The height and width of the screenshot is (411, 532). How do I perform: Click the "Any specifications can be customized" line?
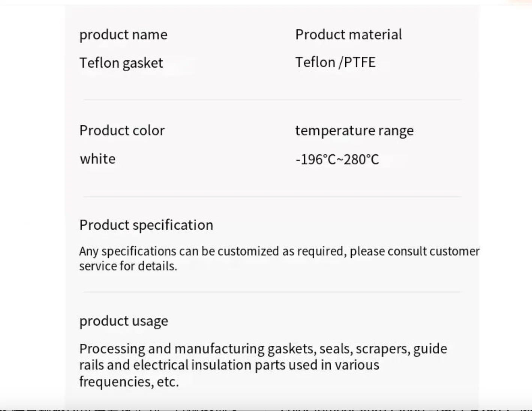point(279,251)
